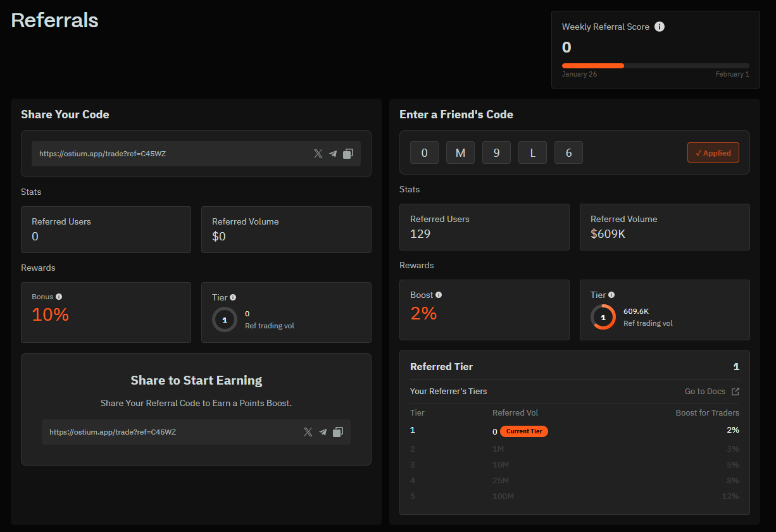Click the Tier info icon beside 0 Ref trading vol

tap(233, 297)
